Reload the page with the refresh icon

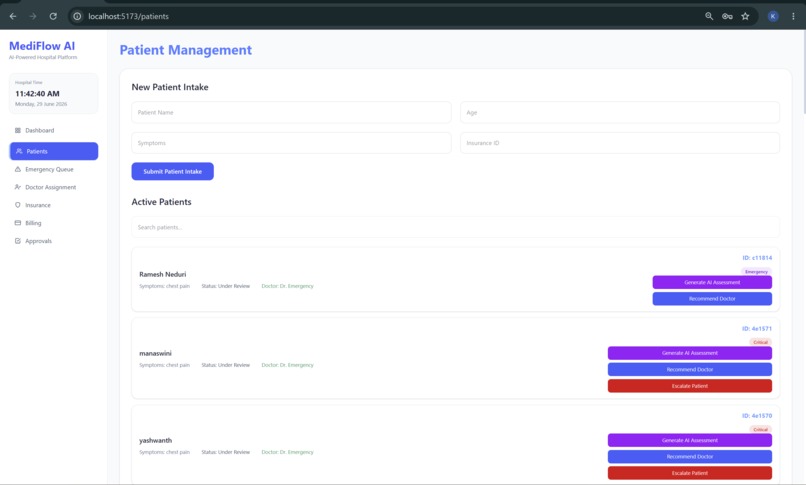(x=53, y=16)
